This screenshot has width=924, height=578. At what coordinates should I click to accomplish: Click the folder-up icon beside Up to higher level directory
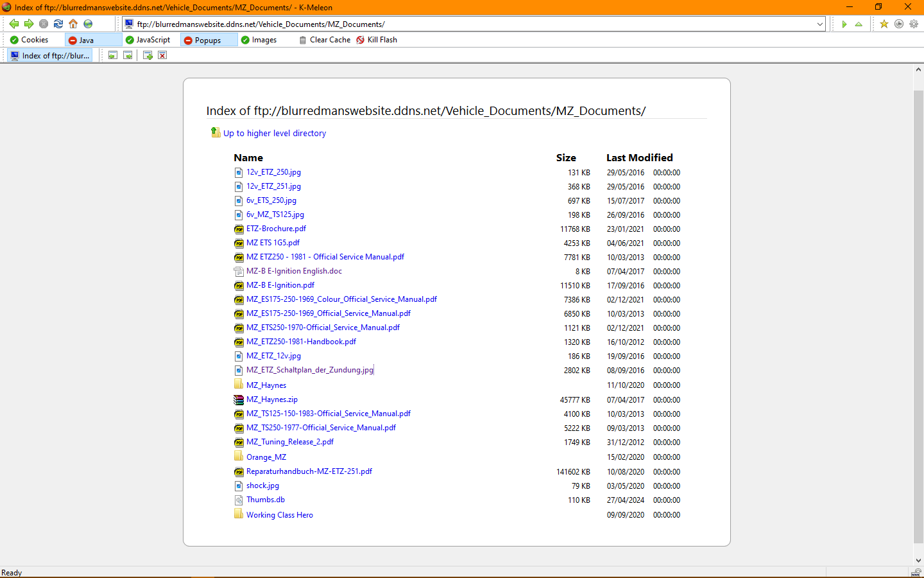(216, 132)
